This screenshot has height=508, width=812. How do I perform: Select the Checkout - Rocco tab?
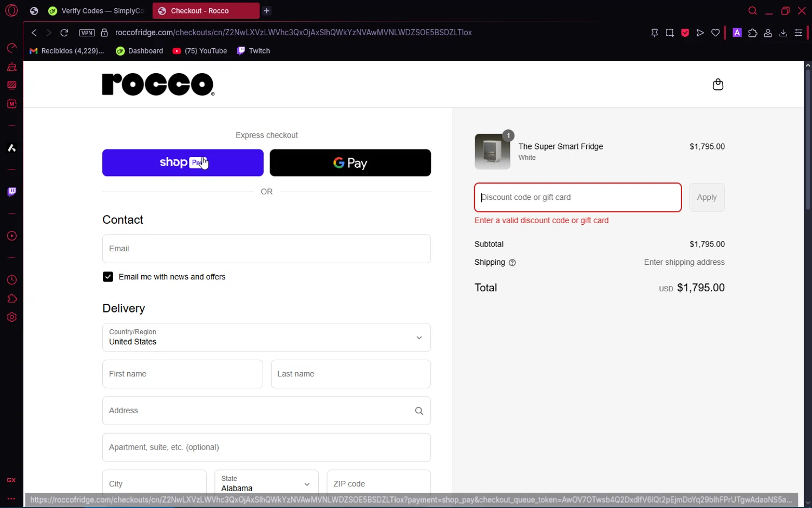(206, 11)
